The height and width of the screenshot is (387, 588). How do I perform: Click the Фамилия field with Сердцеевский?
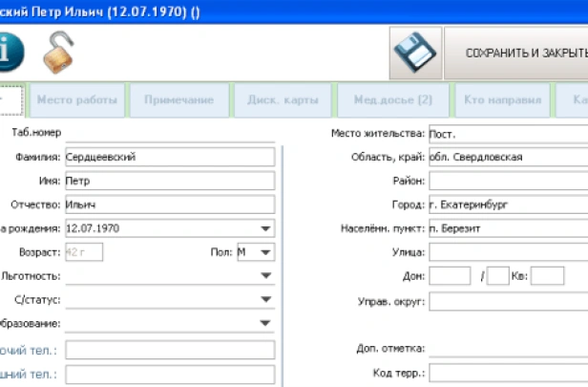168,157
